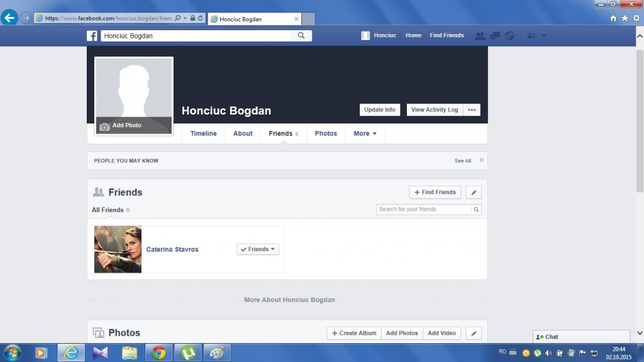The height and width of the screenshot is (362, 644).
Task: Click the search magnifier in Facebook bar
Action: [301, 36]
